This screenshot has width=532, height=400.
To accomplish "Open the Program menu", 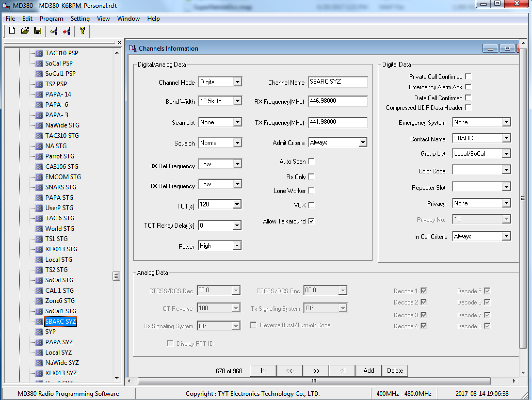I will [x=51, y=19].
